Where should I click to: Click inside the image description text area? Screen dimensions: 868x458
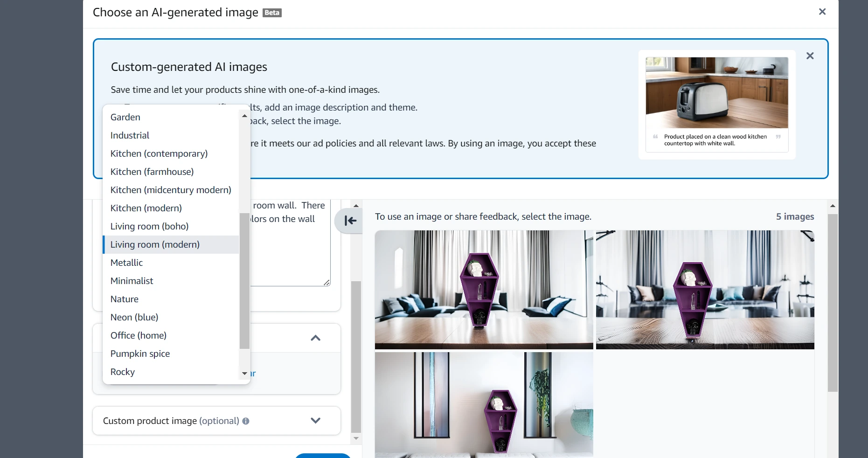click(290, 252)
